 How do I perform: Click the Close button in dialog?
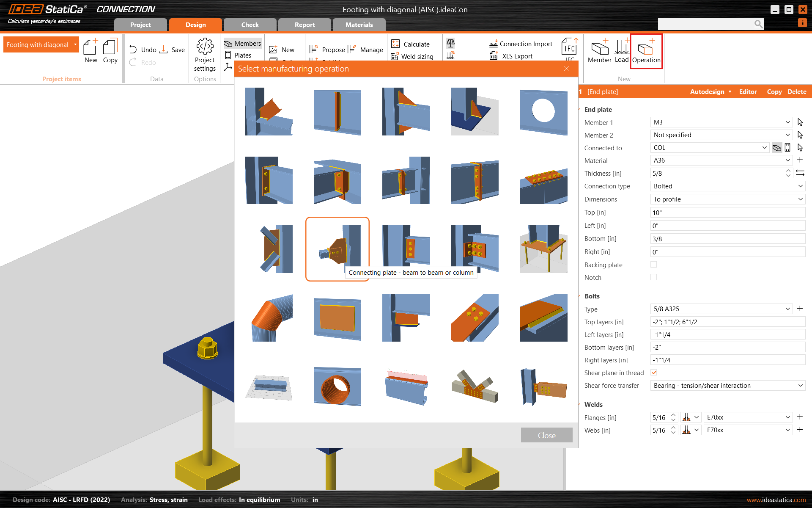click(x=546, y=435)
